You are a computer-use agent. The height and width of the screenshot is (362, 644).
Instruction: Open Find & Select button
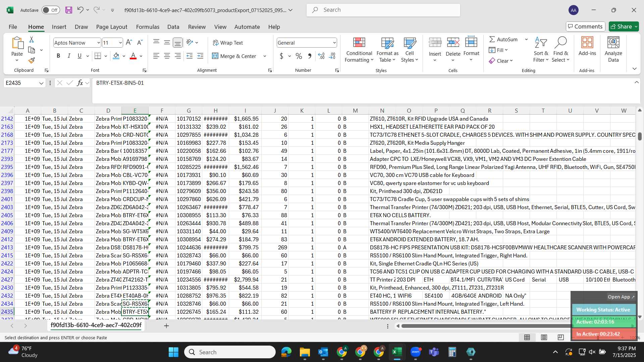pyautogui.click(x=561, y=50)
